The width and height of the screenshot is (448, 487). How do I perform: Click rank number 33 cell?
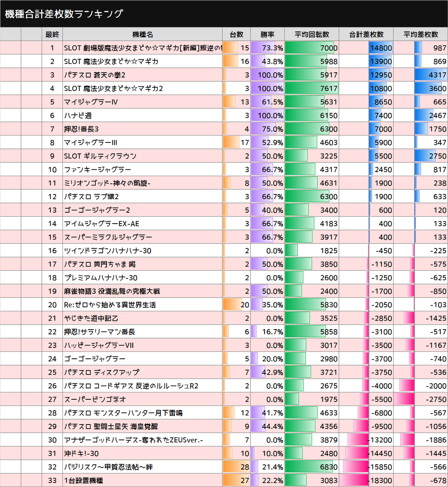coord(52,481)
